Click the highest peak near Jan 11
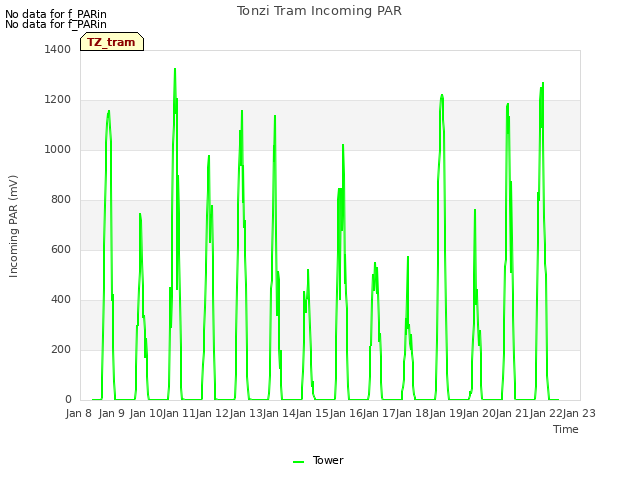Viewport: 640px width, 480px height. click(x=175, y=69)
